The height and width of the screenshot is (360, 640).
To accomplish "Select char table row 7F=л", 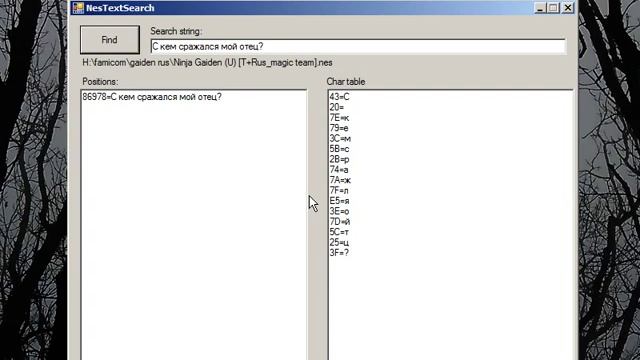I will pos(339,191).
